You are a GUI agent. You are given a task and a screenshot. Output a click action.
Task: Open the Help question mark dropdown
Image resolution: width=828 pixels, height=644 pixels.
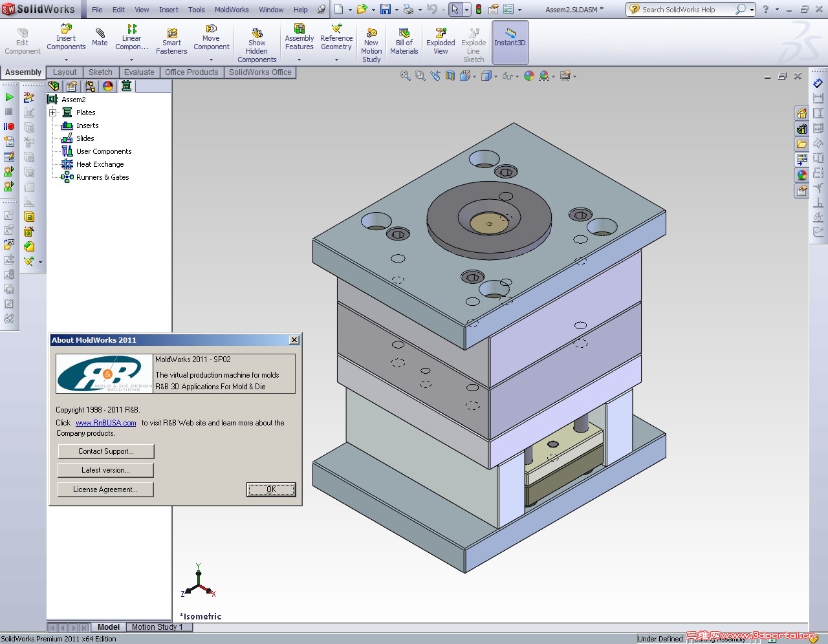(776, 10)
